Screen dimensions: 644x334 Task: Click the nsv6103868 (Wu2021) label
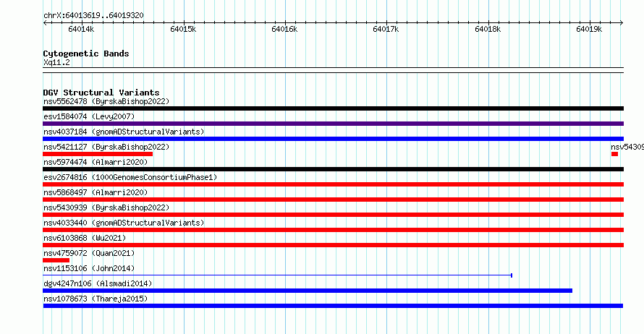pyautogui.click(x=85, y=238)
